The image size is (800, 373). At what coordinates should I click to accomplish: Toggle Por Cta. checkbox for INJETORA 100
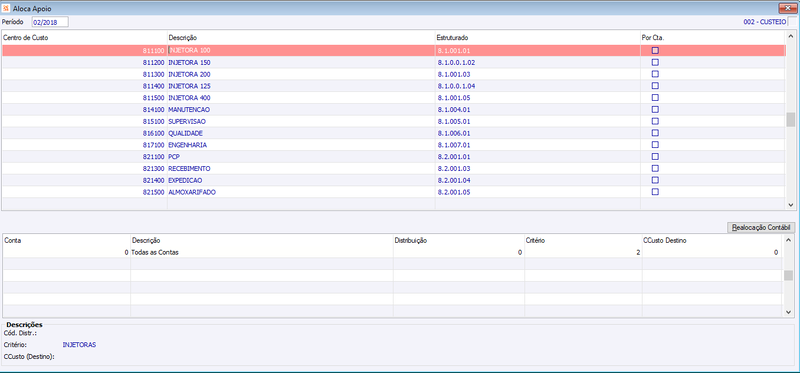tap(655, 51)
